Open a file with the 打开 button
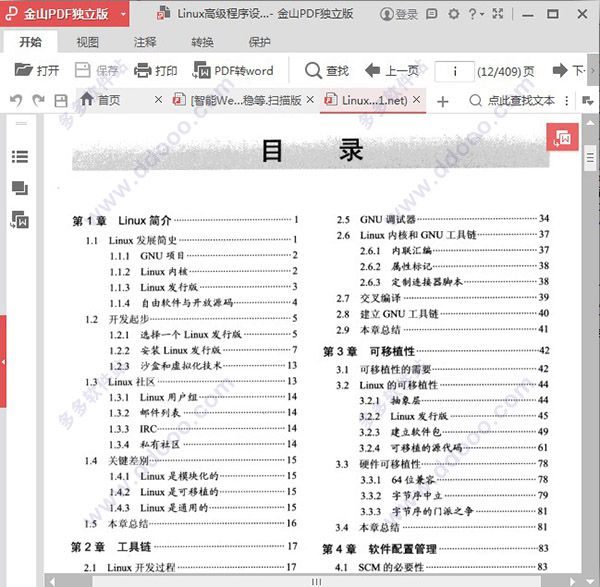 tap(37, 70)
